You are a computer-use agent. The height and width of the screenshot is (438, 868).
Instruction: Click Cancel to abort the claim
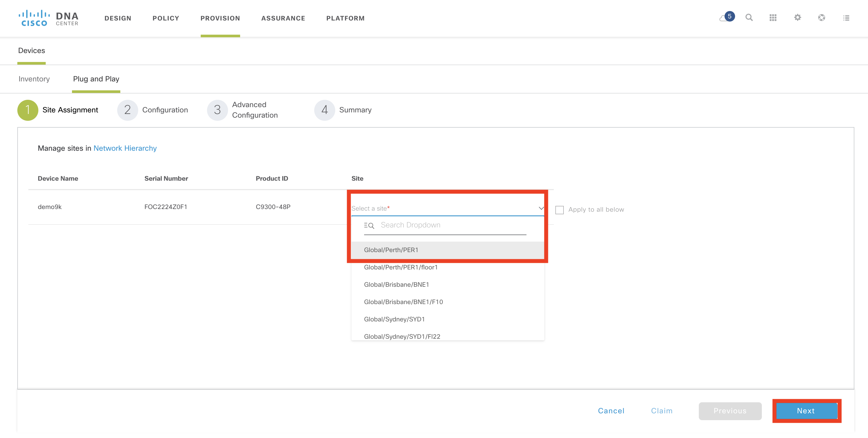[611, 411]
